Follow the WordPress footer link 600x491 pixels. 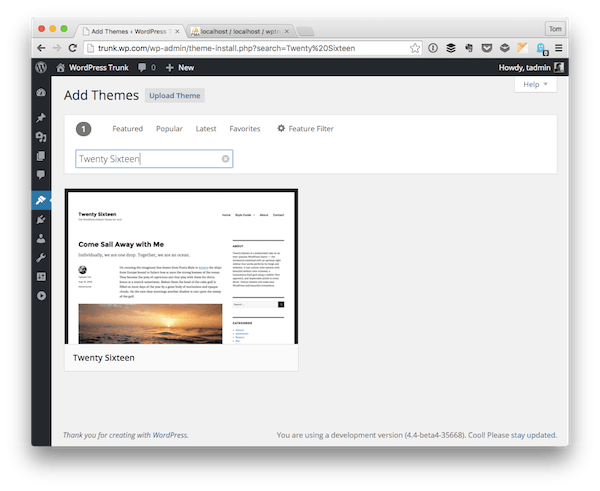point(170,435)
